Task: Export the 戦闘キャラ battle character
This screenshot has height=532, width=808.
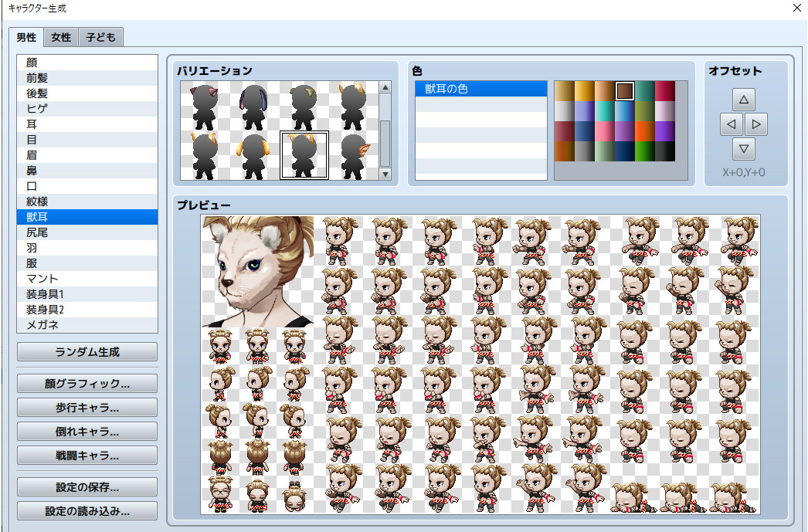Action: pos(87,455)
